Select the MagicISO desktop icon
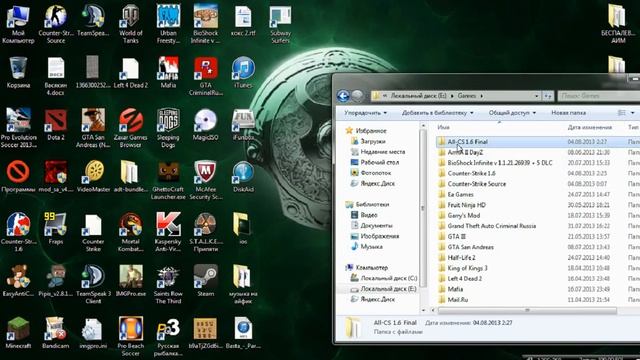The width and height of the screenshot is (640, 360). [206, 125]
